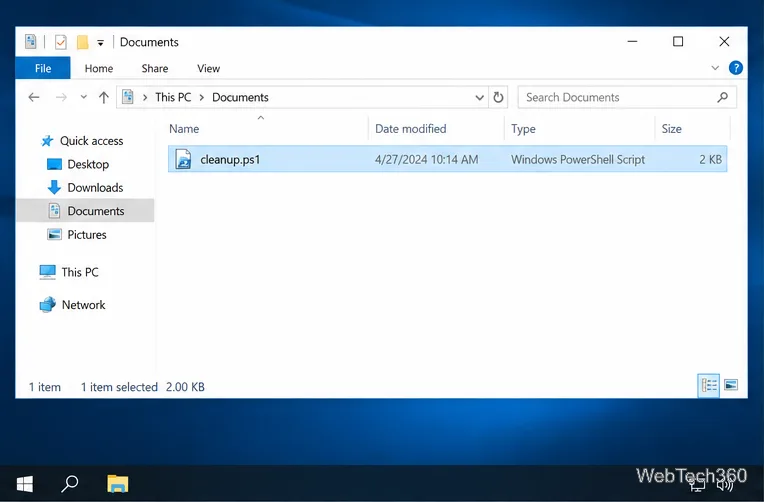
Task: Open the Customize Quick Access Toolbar dropdown
Action: pyautogui.click(x=100, y=43)
